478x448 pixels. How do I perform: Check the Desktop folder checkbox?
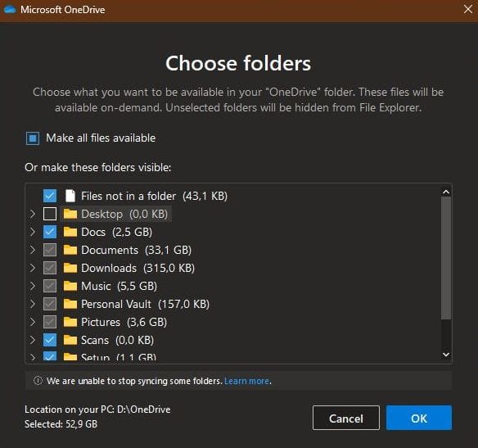(50, 214)
